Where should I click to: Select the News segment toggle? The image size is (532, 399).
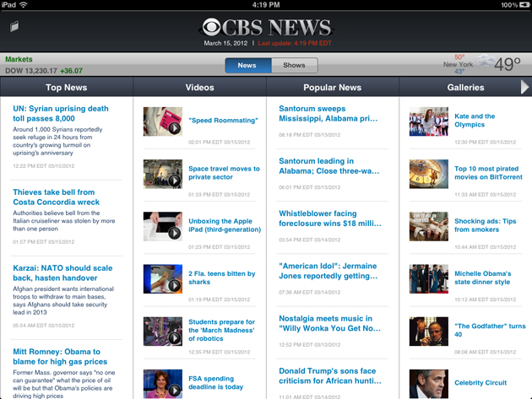(248, 65)
